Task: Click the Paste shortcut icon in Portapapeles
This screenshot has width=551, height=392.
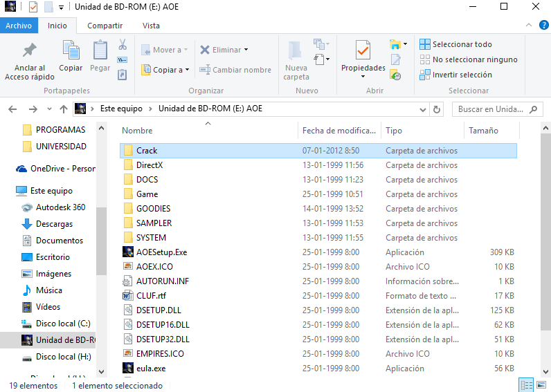Action: pos(123,75)
